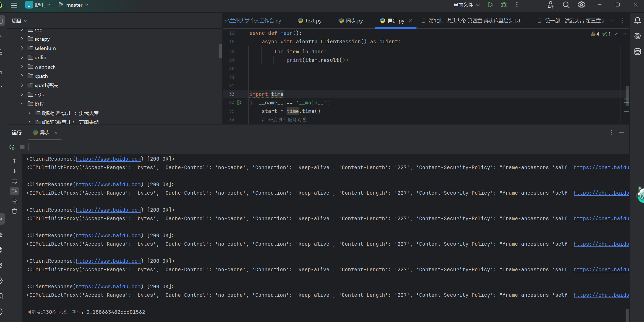
Task: Run main block from gutter line 34
Action: [240, 103]
